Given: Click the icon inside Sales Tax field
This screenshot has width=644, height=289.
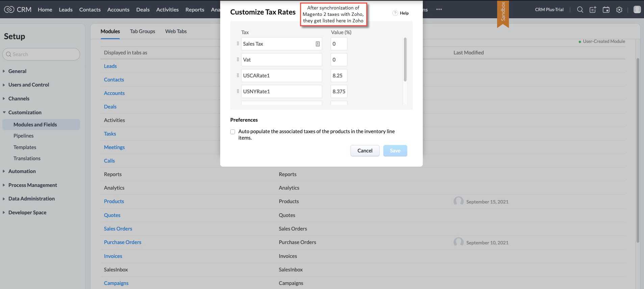Looking at the screenshot, I should 318,44.
